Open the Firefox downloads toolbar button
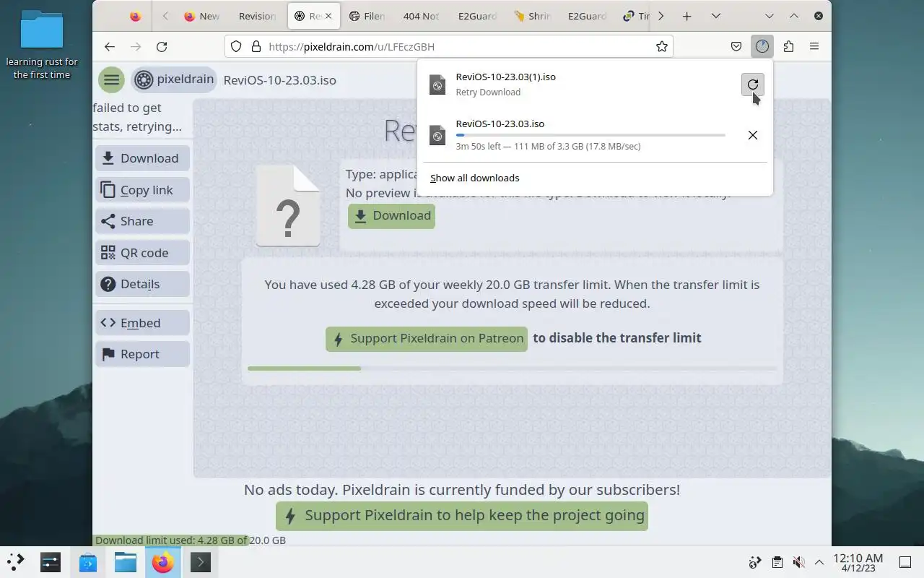 click(762, 46)
